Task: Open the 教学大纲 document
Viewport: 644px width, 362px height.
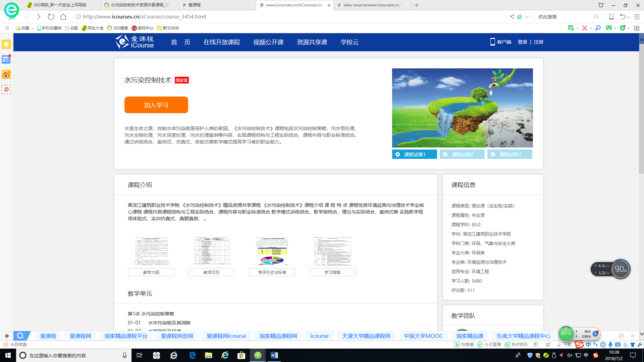Action: [151, 272]
